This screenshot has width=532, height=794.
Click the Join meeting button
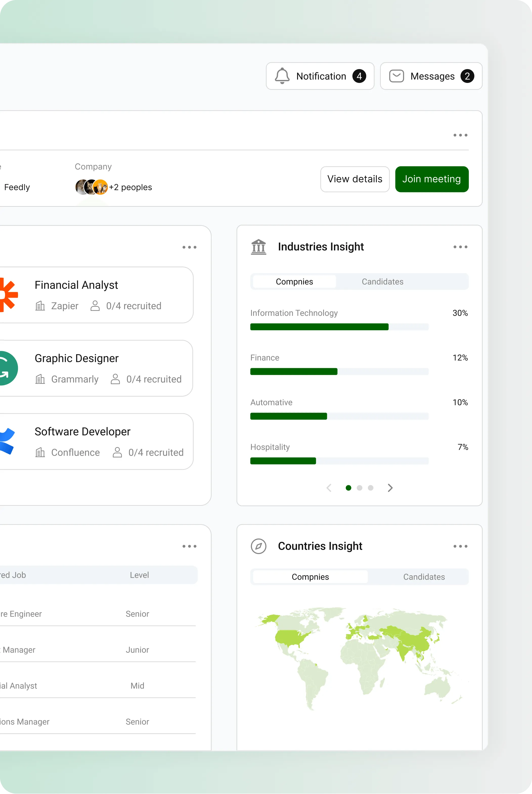pyautogui.click(x=432, y=179)
